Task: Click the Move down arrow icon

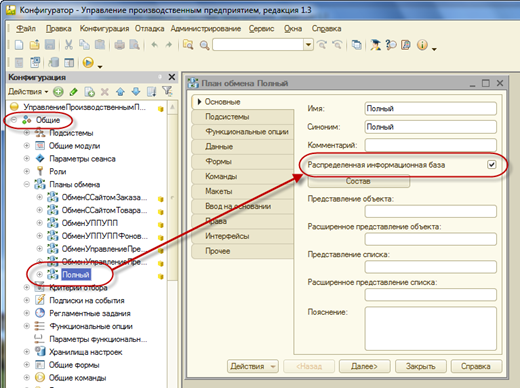Action: (x=136, y=92)
